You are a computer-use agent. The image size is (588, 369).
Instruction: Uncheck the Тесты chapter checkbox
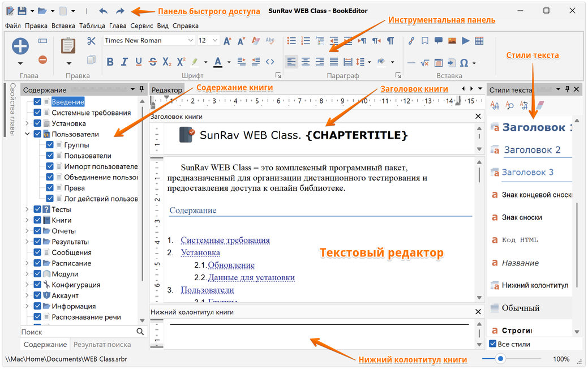pos(37,209)
